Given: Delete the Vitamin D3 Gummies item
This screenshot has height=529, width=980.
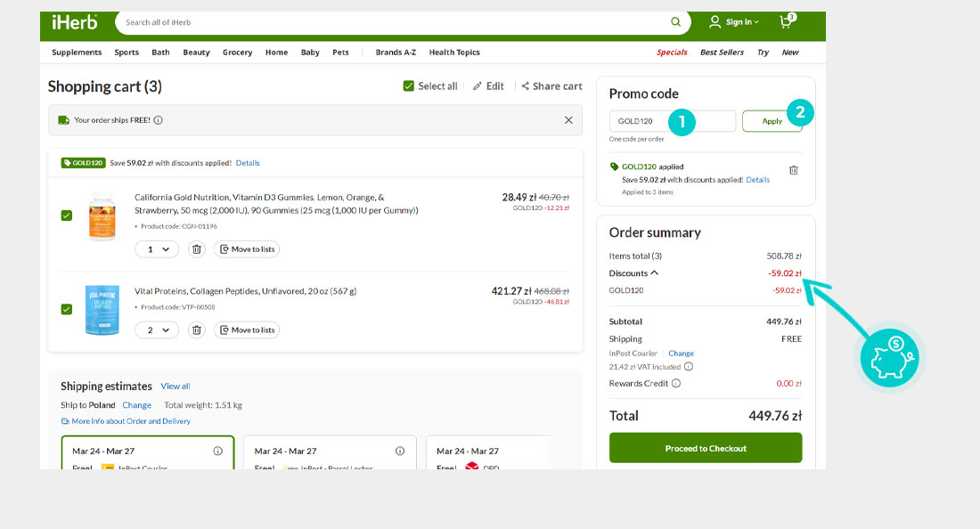Looking at the screenshot, I should point(196,249).
